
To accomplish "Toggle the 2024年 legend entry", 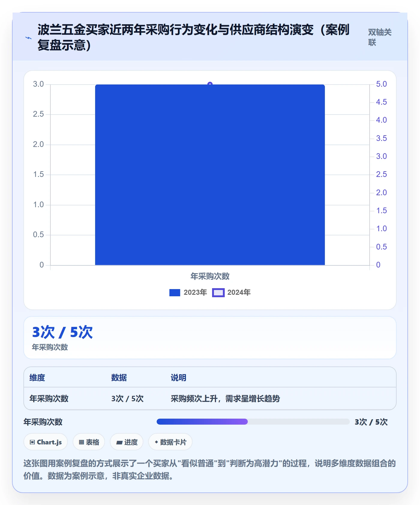I will pyautogui.click(x=231, y=292).
